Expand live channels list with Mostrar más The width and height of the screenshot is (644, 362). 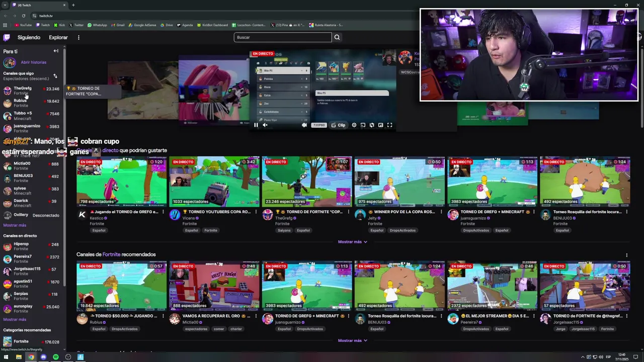pos(15,319)
